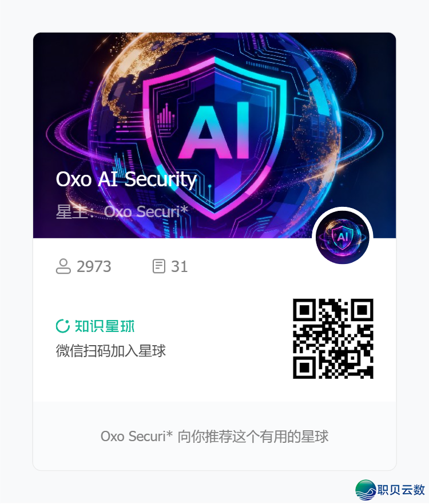
Task: Click the member count 2973
Action: pos(94,266)
